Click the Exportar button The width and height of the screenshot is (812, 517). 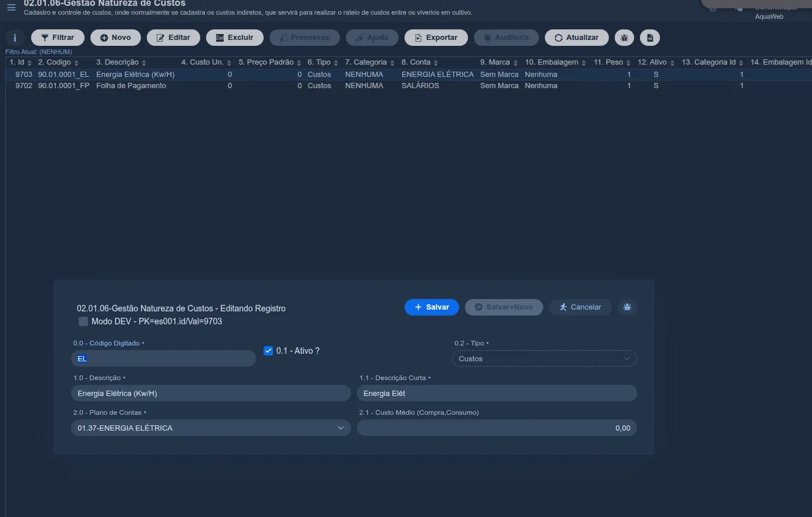[436, 38]
